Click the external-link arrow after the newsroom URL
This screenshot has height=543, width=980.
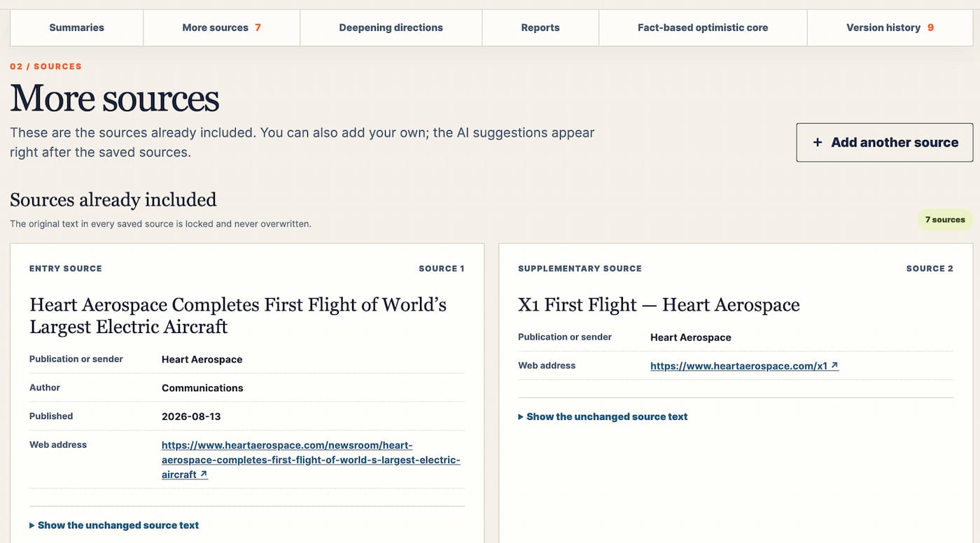(203, 474)
